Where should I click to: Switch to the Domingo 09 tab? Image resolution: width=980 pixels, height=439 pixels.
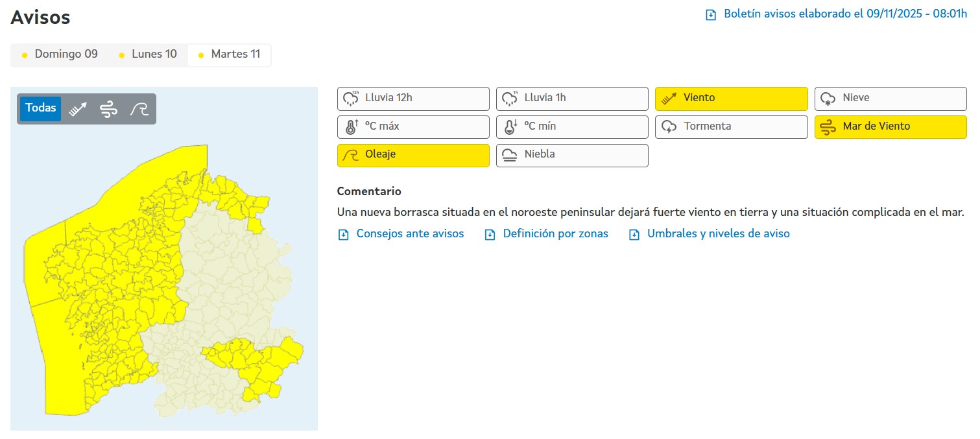60,54
